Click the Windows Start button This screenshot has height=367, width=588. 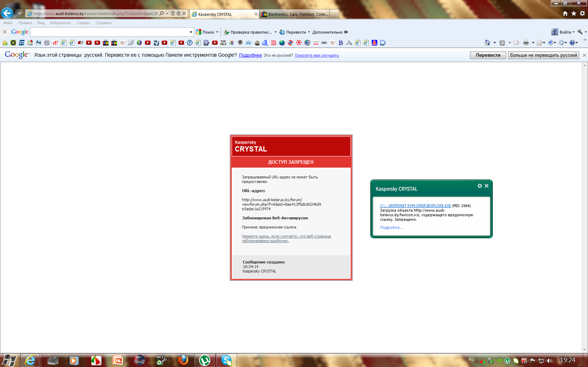pos(9,360)
